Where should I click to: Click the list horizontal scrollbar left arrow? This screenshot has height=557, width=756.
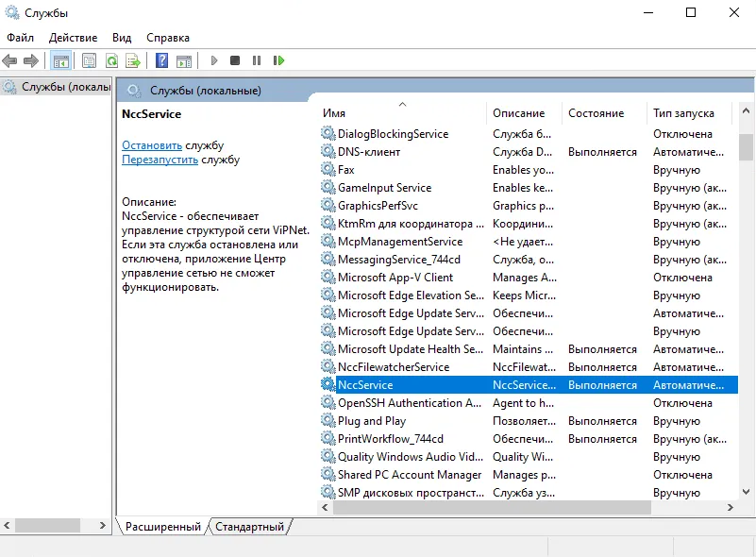coord(325,507)
